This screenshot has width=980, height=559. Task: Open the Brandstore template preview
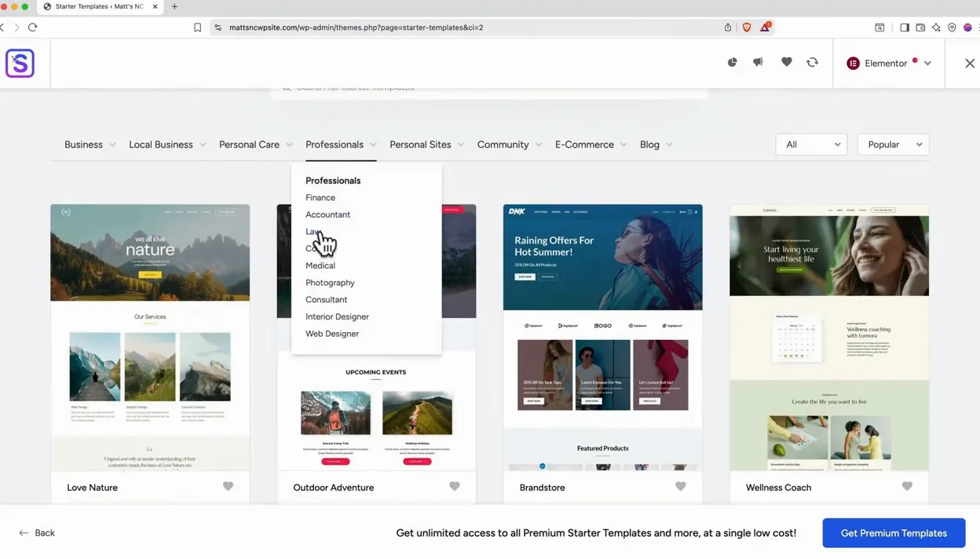click(x=602, y=338)
